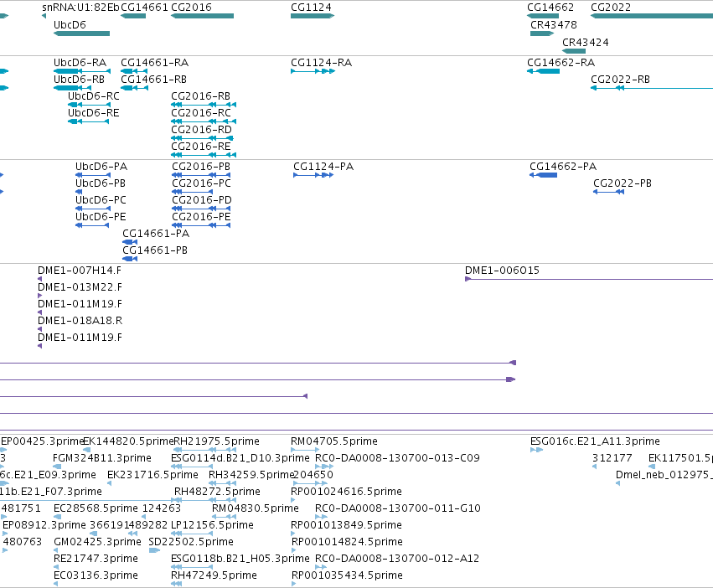The image size is (713, 588).
Task: Click the SD22502.5prime EST label
Action: [191, 542]
